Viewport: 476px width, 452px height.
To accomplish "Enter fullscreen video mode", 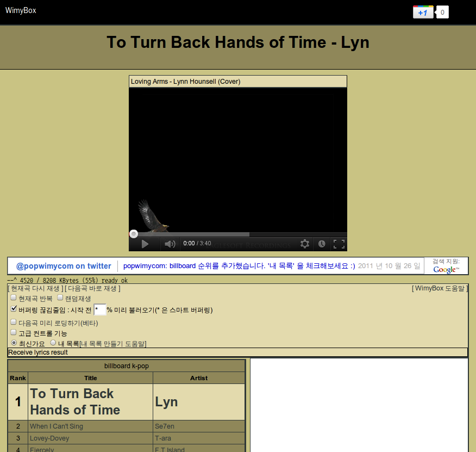I will coord(339,244).
